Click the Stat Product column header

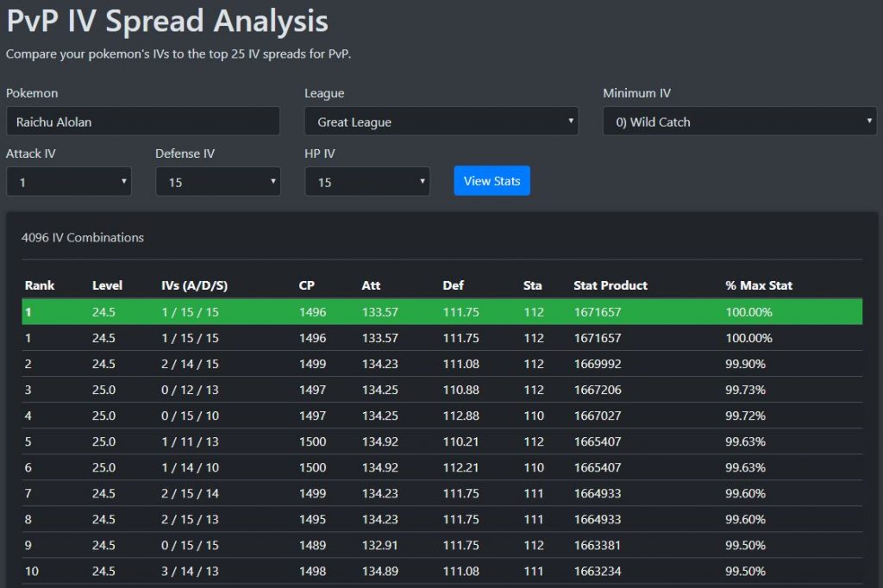611,285
